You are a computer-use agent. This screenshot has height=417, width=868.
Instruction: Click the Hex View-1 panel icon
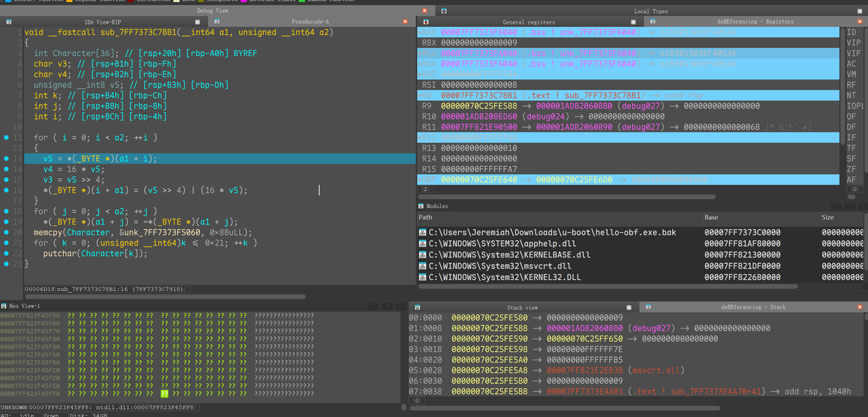(x=4, y=306)
